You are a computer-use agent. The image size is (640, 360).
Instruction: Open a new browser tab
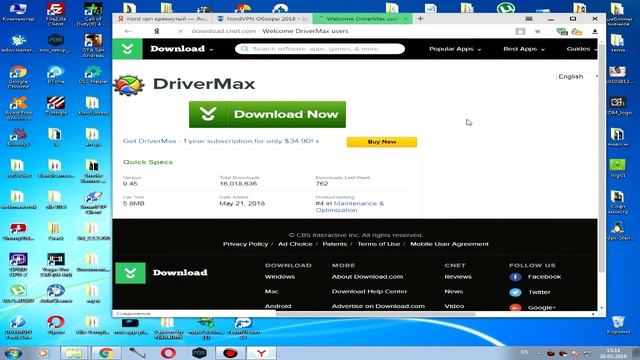tap(420, 18)
